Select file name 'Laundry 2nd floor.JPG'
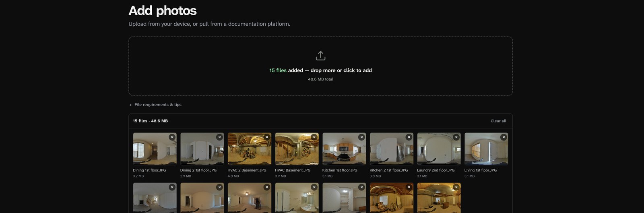This screenshot has width=644, height=213. pyautogui.click(x=436, y=170)
